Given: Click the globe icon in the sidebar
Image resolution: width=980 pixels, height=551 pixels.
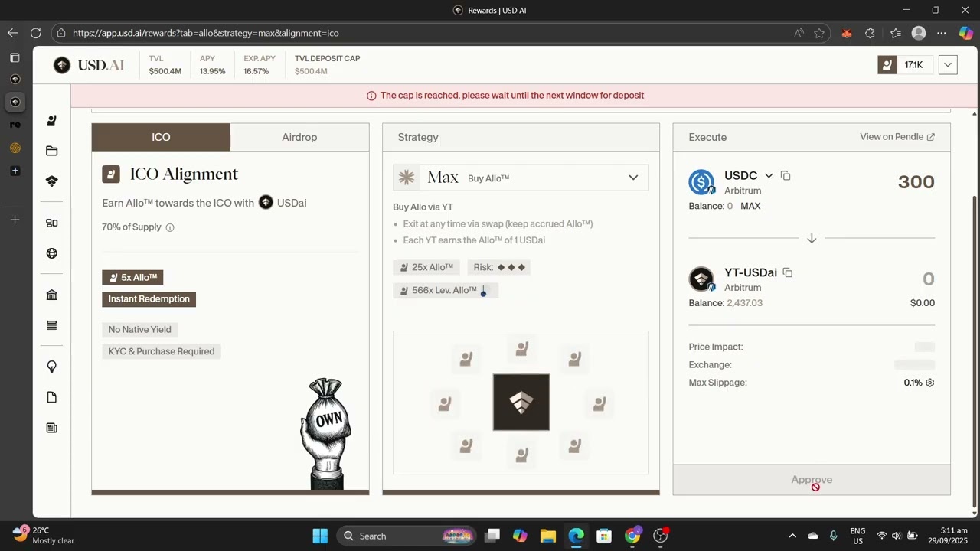Looking at the screenshot, I should [x=52, y=253].
